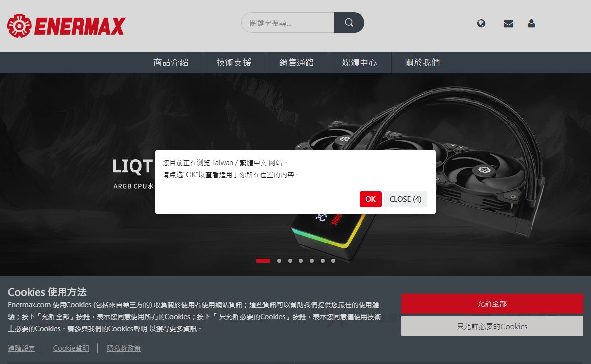
Task: Jump to the seventh carousel slide dot
Action: pos(333,261)
